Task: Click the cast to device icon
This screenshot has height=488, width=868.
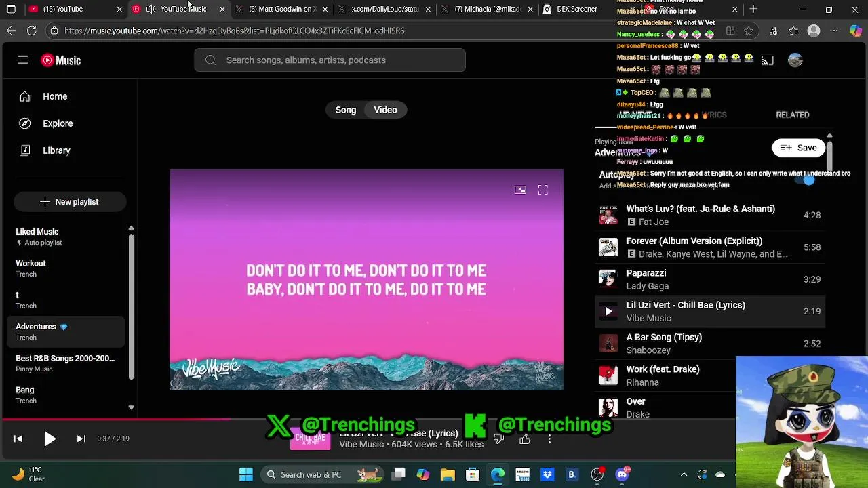Action: (767, 60)
